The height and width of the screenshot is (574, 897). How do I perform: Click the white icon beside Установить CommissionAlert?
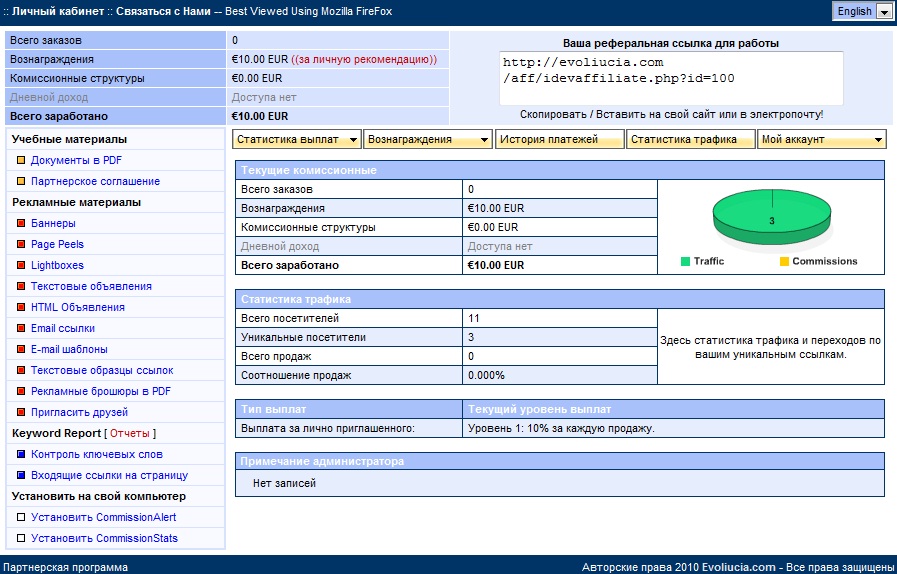(x=21, y=517)
